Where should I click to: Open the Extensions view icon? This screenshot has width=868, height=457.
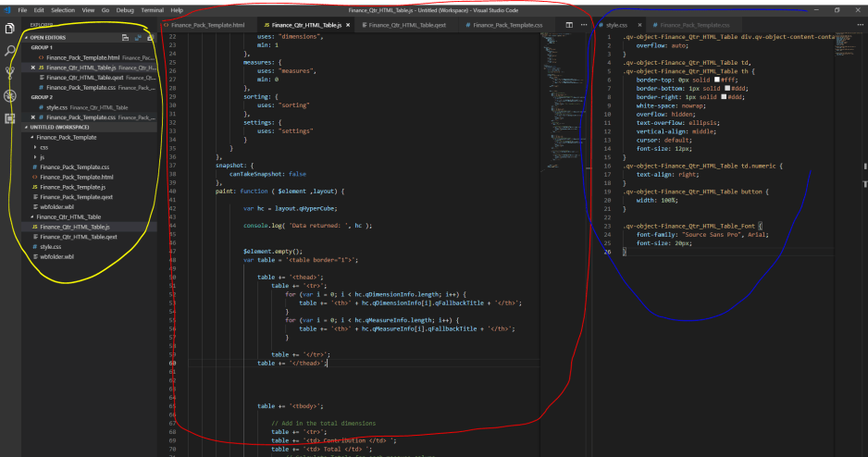(x=9, y=118)
